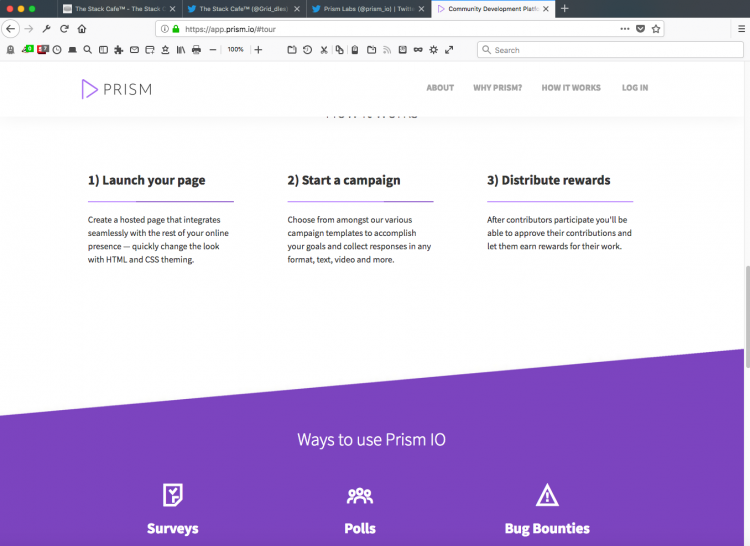Click the '1) Launch your page' heading
This screenshot has width=750, height=546.
[146, 180]
